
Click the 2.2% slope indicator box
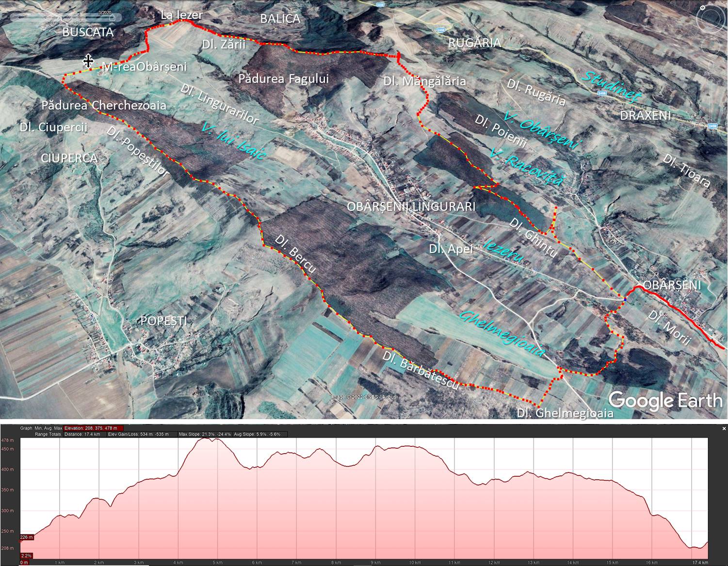(x=26, y=555)
